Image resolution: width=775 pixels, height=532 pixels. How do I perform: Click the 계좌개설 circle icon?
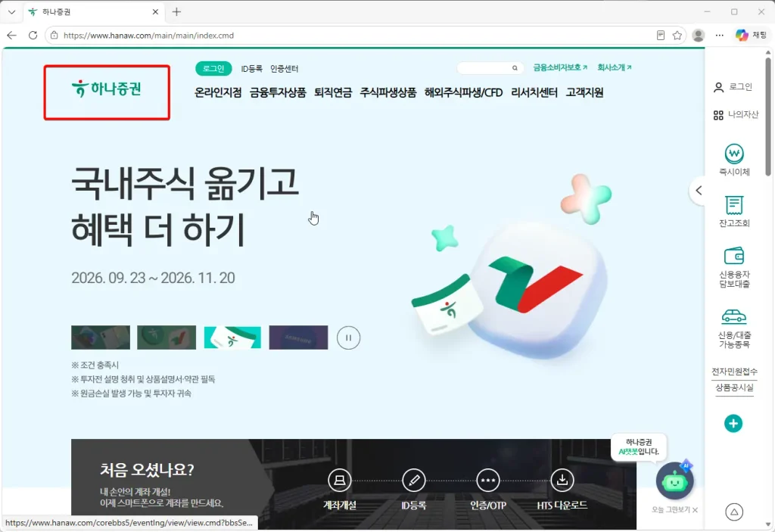[x=340, y=480]
